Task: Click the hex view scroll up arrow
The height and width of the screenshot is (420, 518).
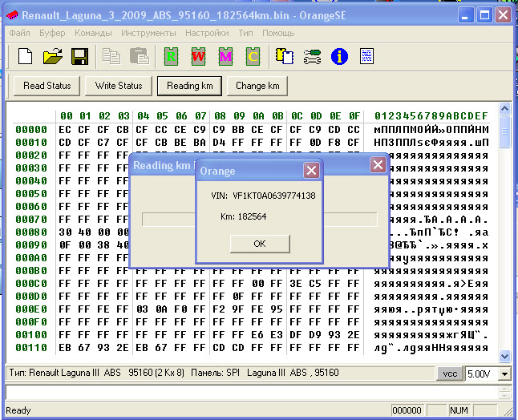Action: click(x=505, y=109)
